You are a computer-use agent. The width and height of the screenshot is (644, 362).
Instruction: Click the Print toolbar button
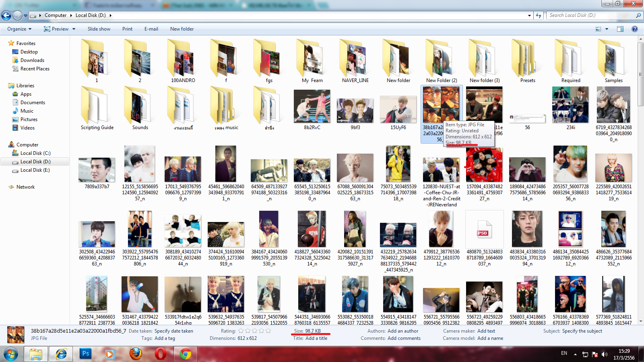coord(127,29)
